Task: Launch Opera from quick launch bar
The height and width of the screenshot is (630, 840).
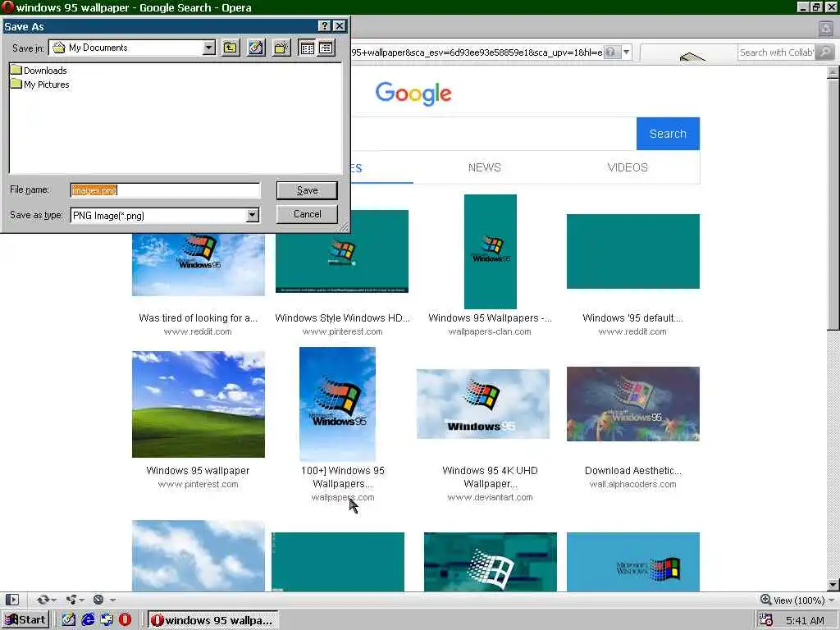Action: click(x=126, y=620)
